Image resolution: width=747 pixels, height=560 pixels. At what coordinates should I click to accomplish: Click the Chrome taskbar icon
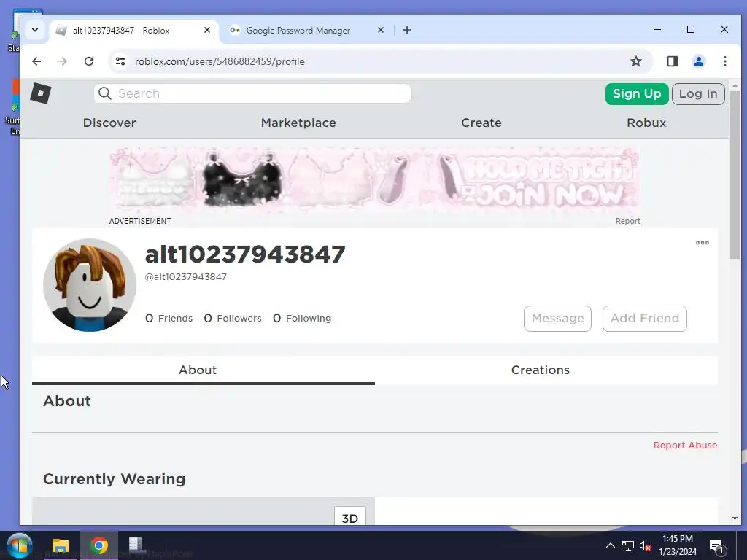point(99,545)
